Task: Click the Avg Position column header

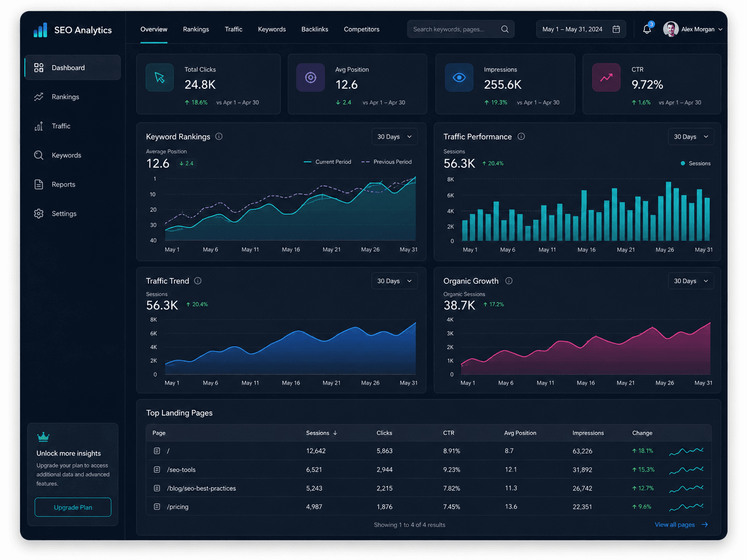Action: 520,433
